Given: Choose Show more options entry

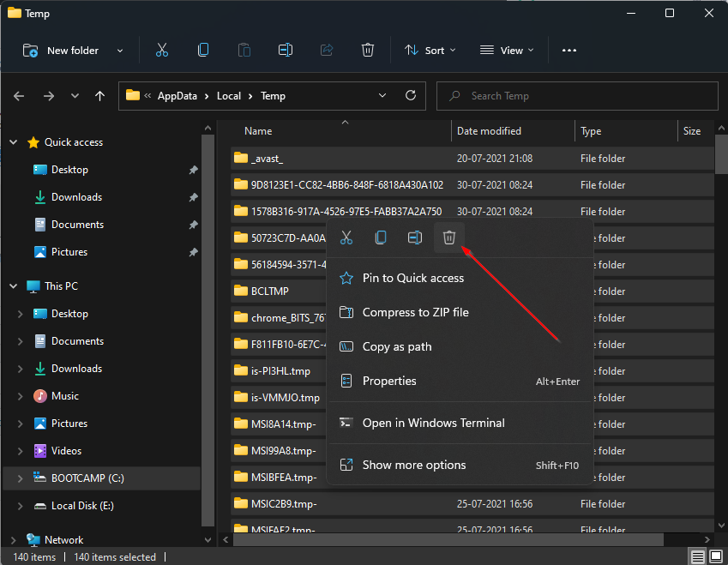Looking at the screenshot, I should pos(414,465).
